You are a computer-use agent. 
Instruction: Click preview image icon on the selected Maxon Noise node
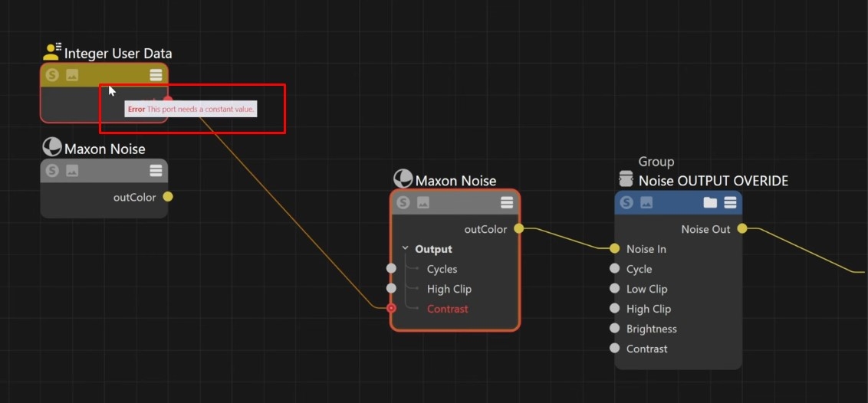423,203
